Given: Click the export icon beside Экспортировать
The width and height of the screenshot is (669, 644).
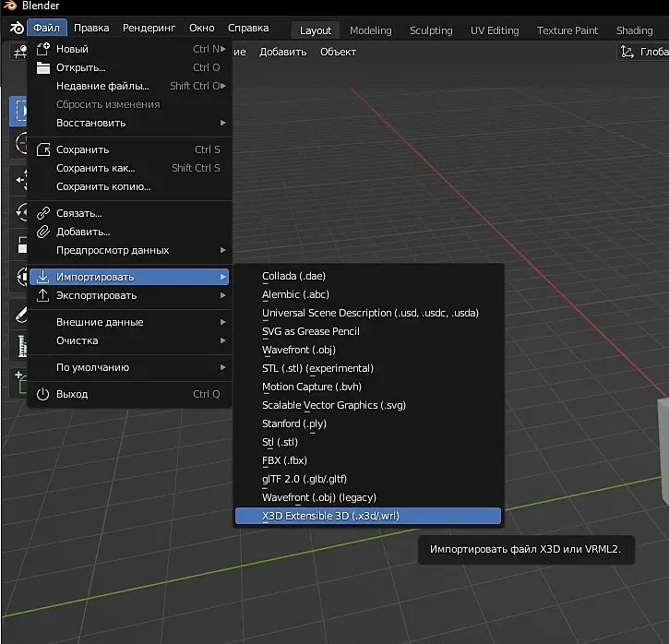Looking at the screenshot, I should click(42, 295).
